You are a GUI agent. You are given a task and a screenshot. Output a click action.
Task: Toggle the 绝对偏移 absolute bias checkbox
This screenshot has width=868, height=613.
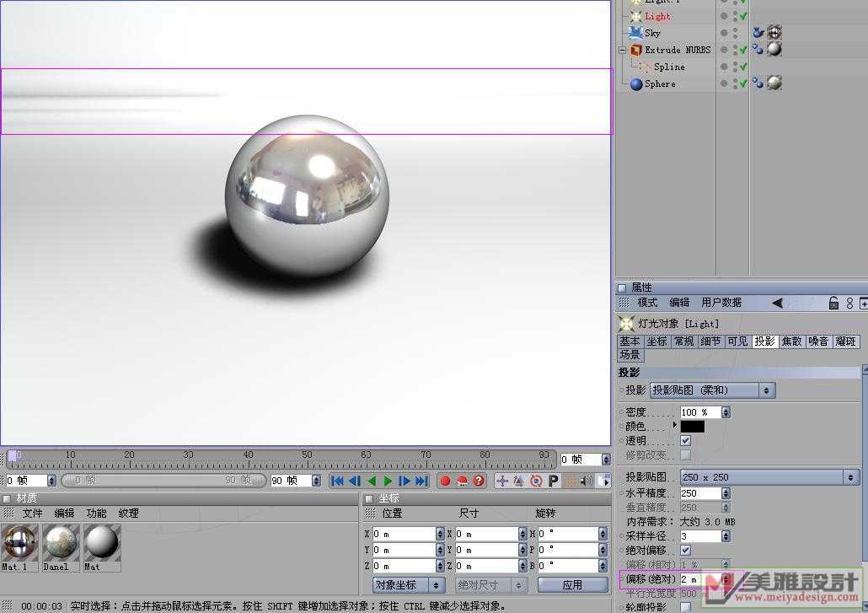click(686, 551)
